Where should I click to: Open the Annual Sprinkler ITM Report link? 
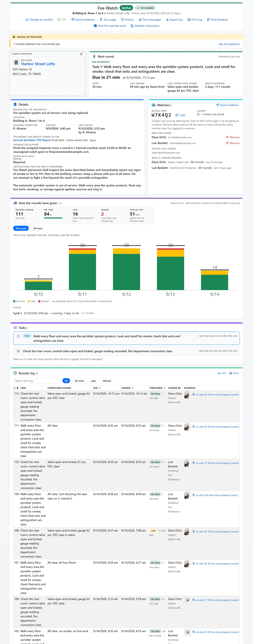(x=32, y=140)
